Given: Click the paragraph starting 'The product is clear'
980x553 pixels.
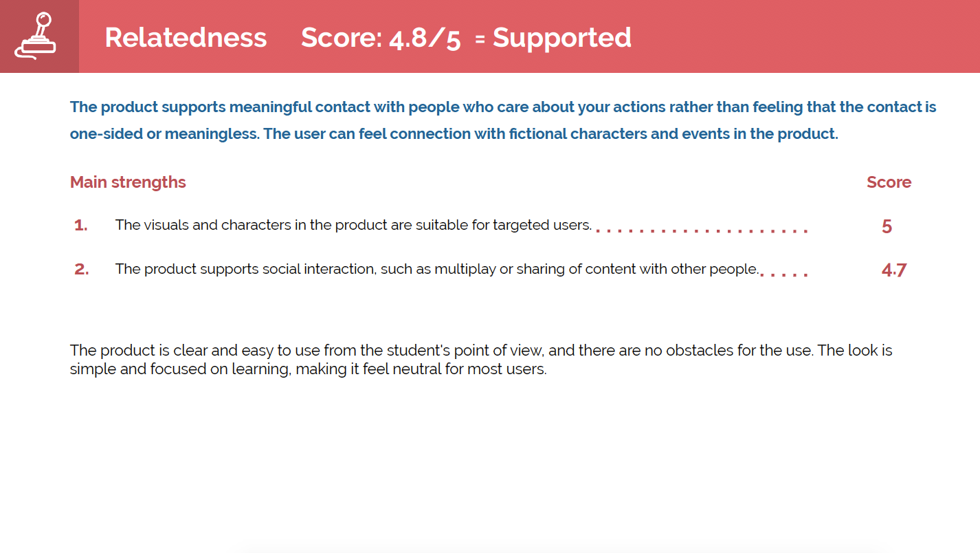Looking at the screenshot, I should tap(481, 360).
